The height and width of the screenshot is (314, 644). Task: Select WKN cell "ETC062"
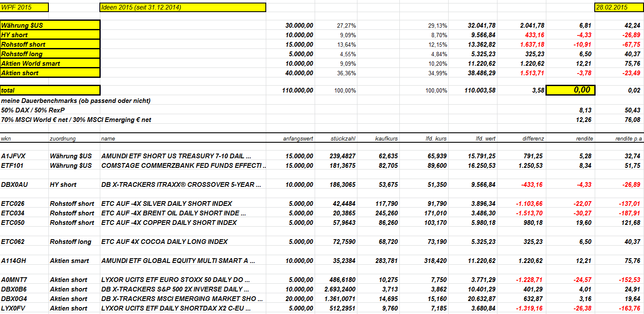tap(13, 242)
